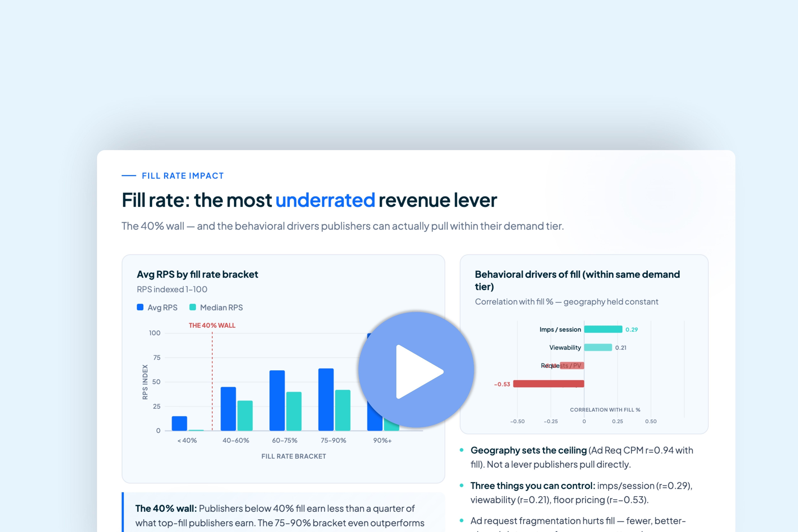Click the Avg RPS bar for <40%

[x=180, y=423]
